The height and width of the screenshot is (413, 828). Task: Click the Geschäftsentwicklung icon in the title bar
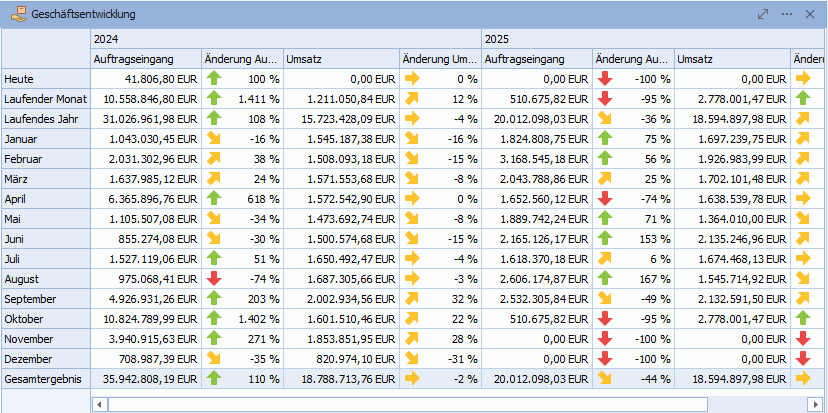point(17,14)
